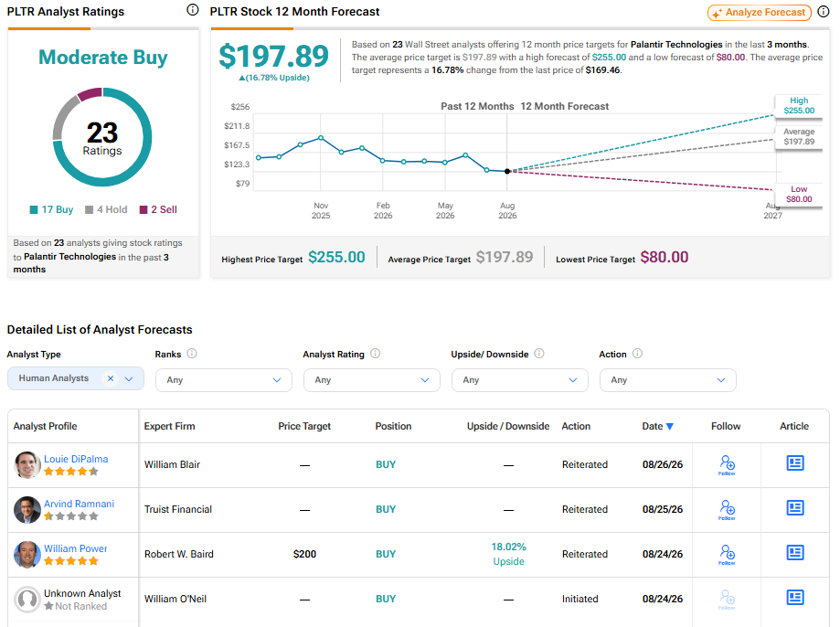The height and width of the screenshot is (627, 840).
Task: Click the gray 4 Hold legend swatch
Action: point(90,209)
